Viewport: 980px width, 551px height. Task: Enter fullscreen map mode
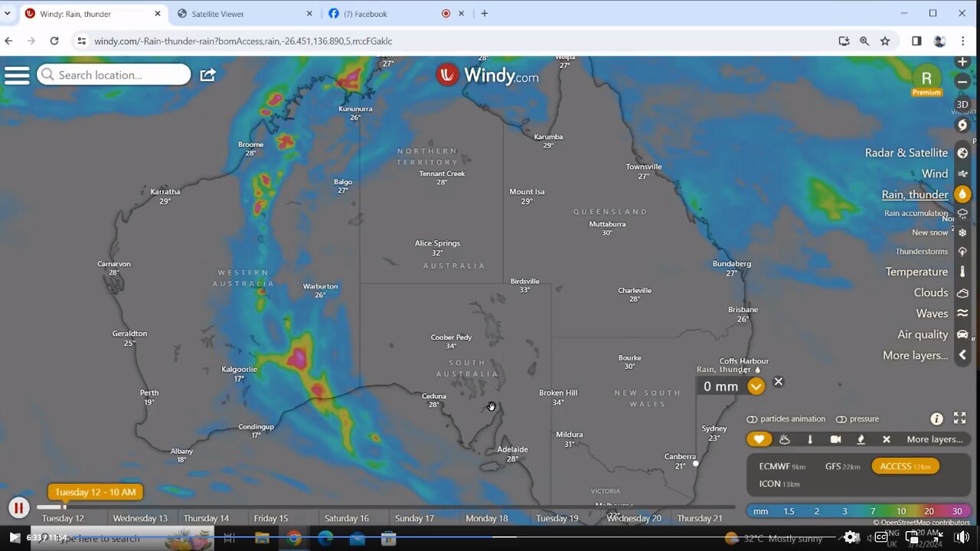[x=959, y=418]
